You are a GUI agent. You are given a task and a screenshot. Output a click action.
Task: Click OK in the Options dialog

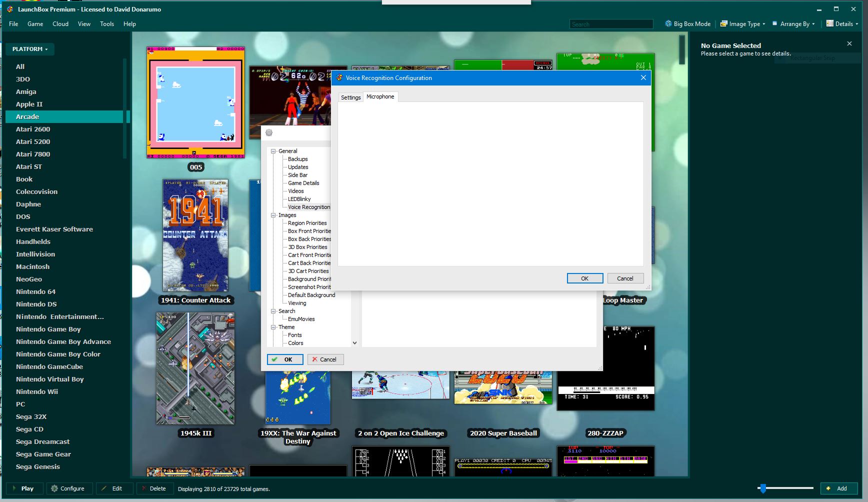pos(285,359)
